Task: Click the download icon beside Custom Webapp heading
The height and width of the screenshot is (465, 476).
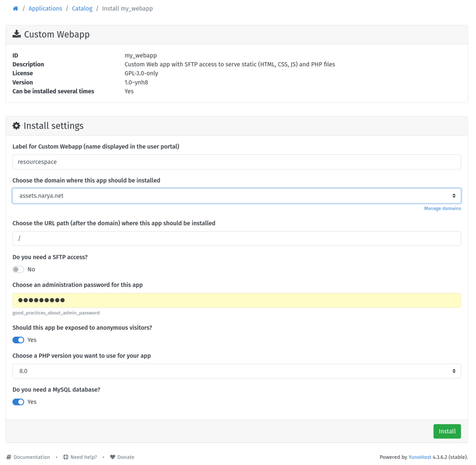Action: point(16,34)
